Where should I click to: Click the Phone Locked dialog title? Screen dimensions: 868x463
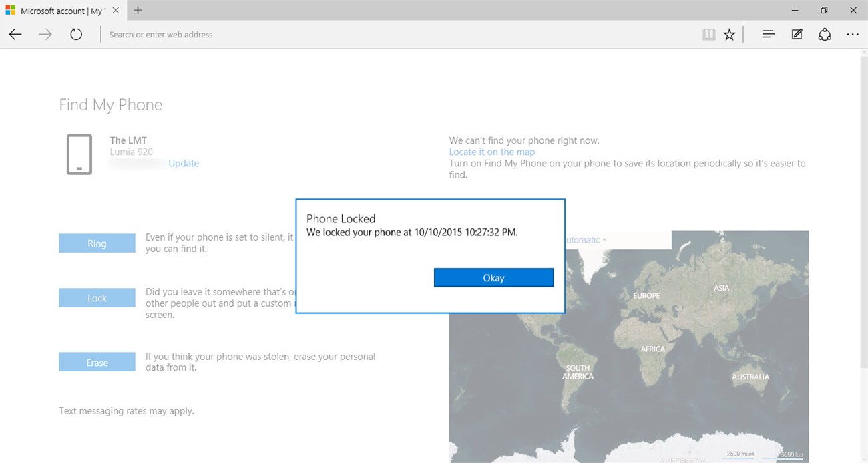341,218
